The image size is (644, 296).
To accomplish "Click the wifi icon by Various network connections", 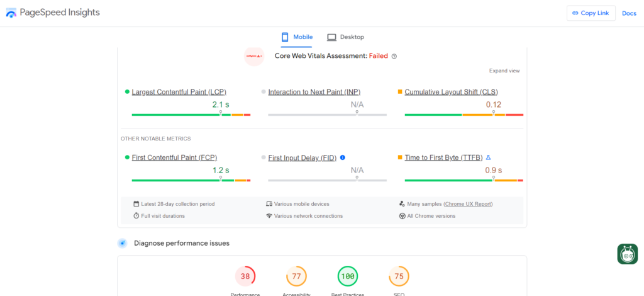I will pos(269,216).
